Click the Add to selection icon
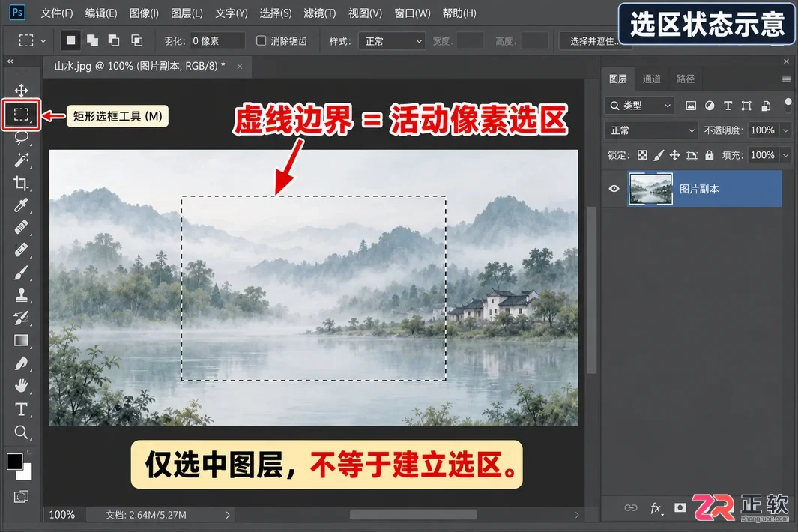The image size is (798, 532). [92, 40]
